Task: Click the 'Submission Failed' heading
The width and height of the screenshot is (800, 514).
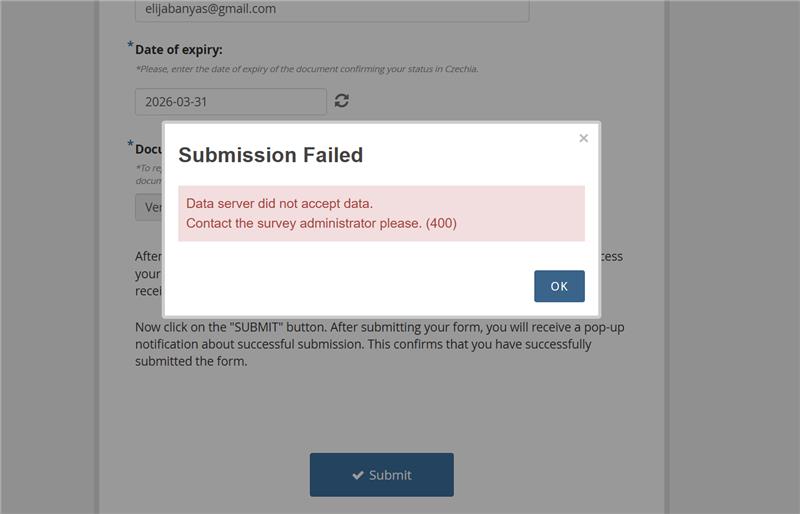Action: pos(270,155)
